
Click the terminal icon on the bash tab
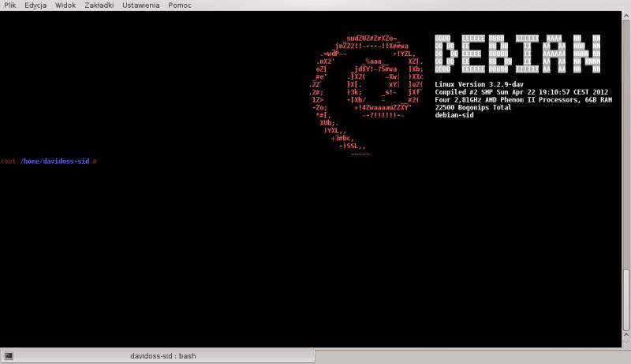tap(9, 356)
